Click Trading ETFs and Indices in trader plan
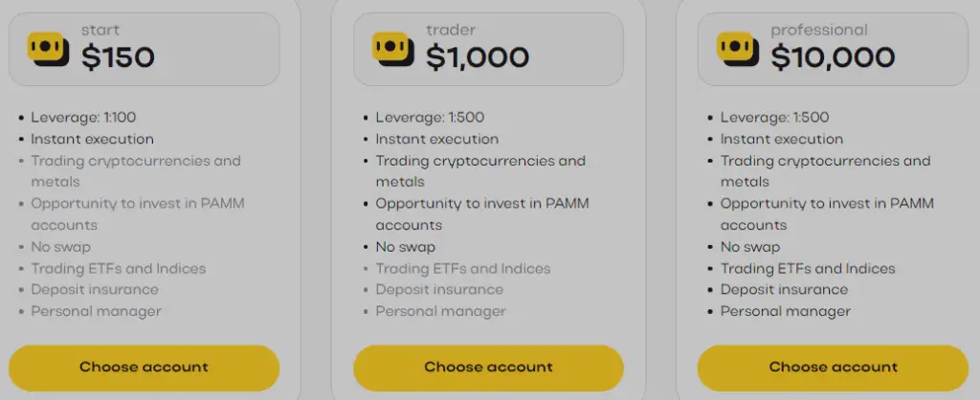Image resolution: width=980 pixels, height=400 pixels. [x=462, y=269]
